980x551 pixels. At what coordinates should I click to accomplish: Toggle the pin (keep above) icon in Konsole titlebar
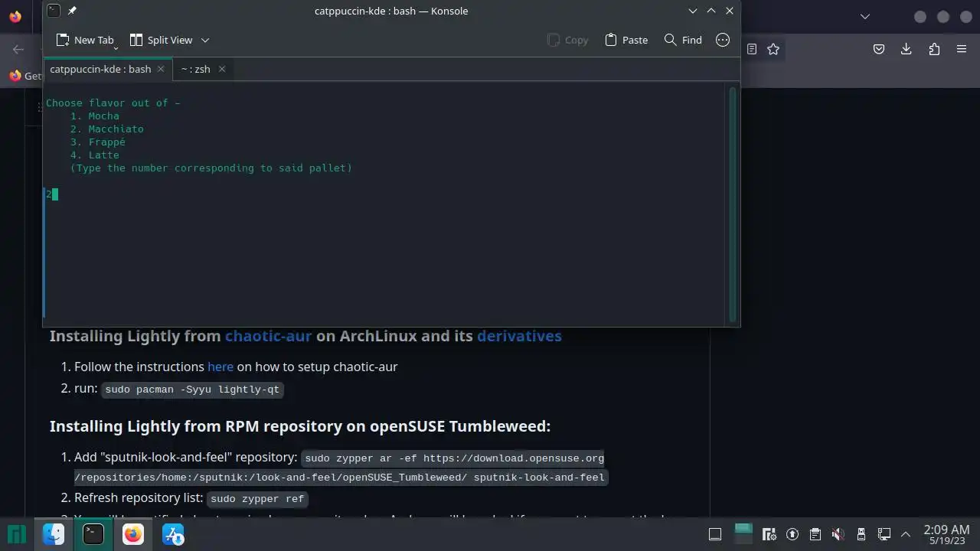point(72,11)
